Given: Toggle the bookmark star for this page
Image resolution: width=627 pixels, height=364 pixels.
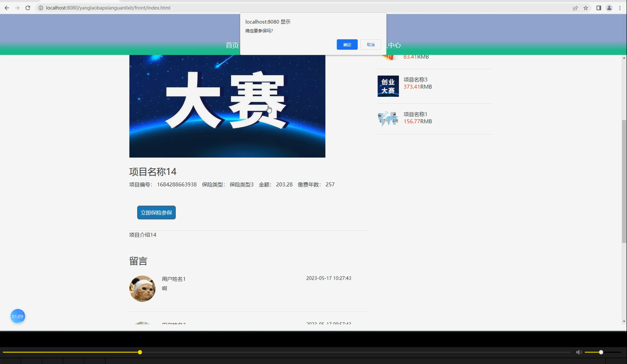Looking at the screenshot, I should [586, 7].
